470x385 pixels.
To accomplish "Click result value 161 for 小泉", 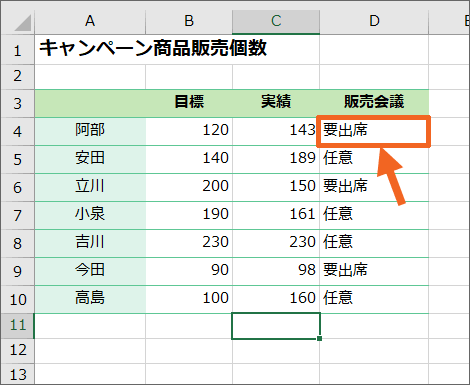I will click(x=276, y=215).
